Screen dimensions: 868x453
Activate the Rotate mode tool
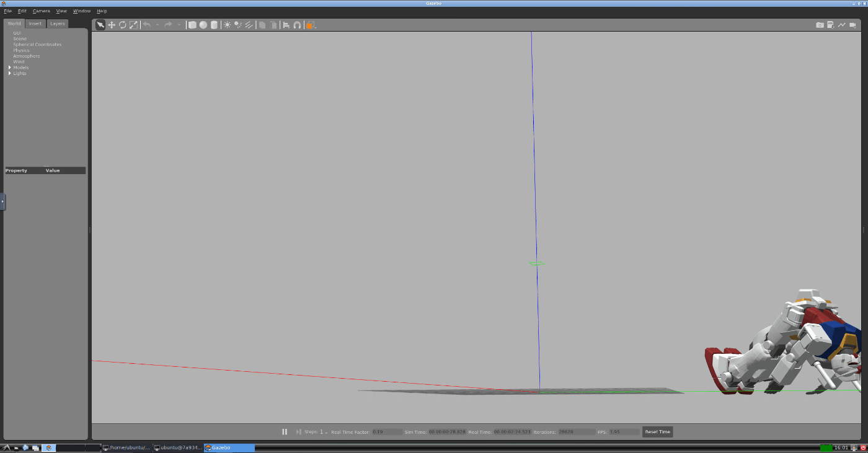pos(123,25)
